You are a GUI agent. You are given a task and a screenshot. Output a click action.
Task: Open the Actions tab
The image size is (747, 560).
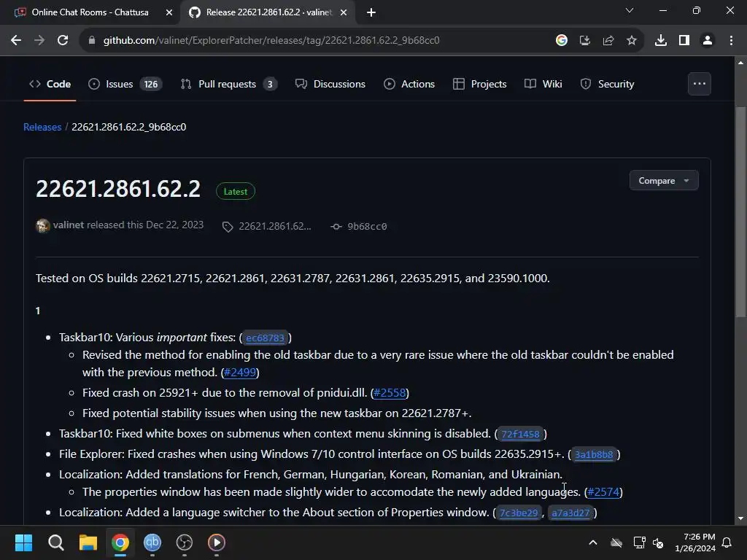tap(409, 85)
